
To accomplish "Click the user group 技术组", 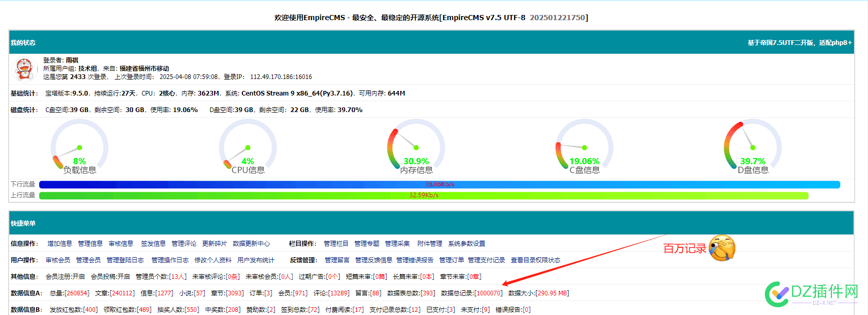I will point(88,69).
